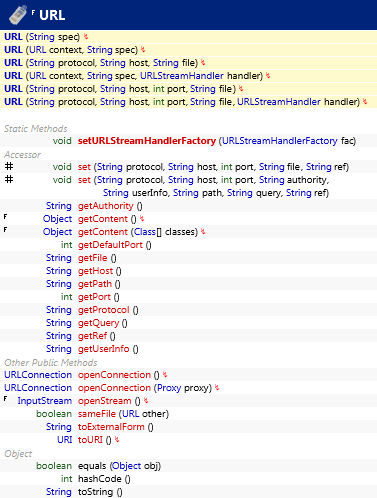
Task: Click the Object section heading
Action: coord(18,454)
